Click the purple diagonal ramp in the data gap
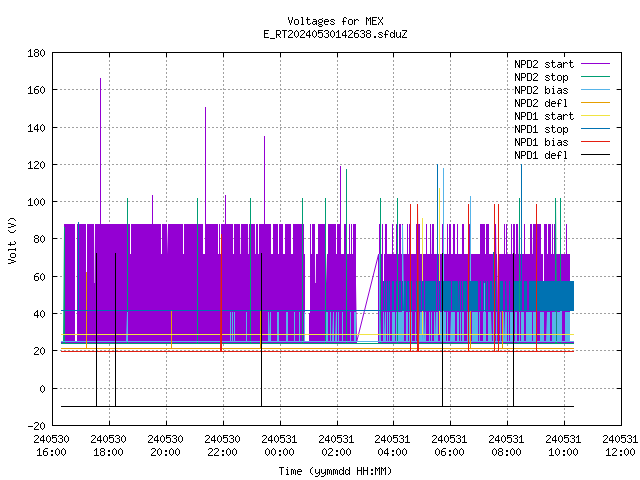Screen dimensions: 640x480 [x=368, y=298]
